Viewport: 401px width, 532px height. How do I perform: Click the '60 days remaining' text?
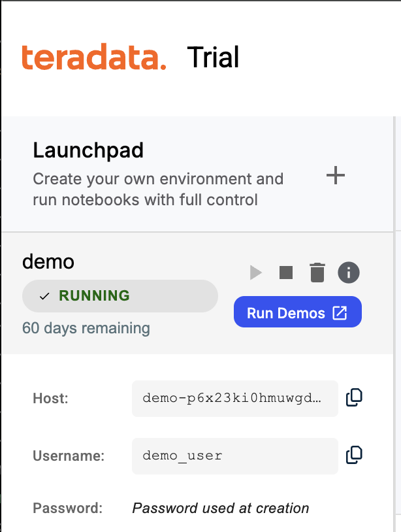(x=86, y=328)
